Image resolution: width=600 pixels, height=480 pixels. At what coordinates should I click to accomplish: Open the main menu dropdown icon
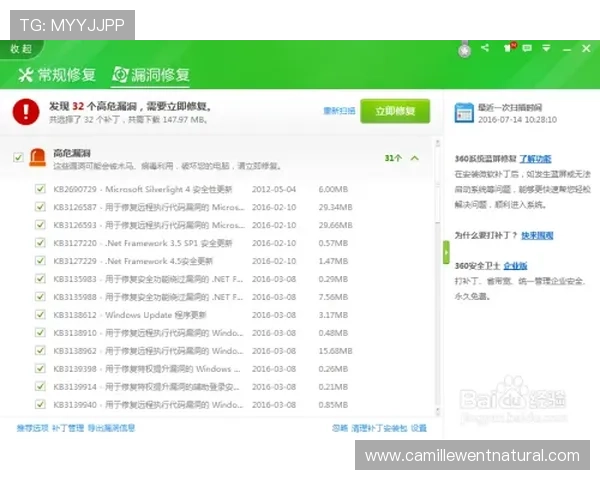point(546,48)
